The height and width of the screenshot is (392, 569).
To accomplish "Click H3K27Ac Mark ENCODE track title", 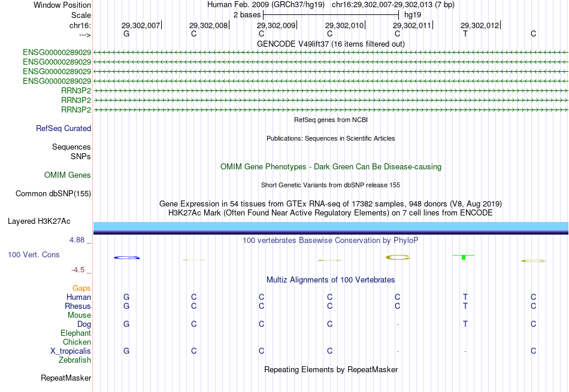I will point(331,213).
